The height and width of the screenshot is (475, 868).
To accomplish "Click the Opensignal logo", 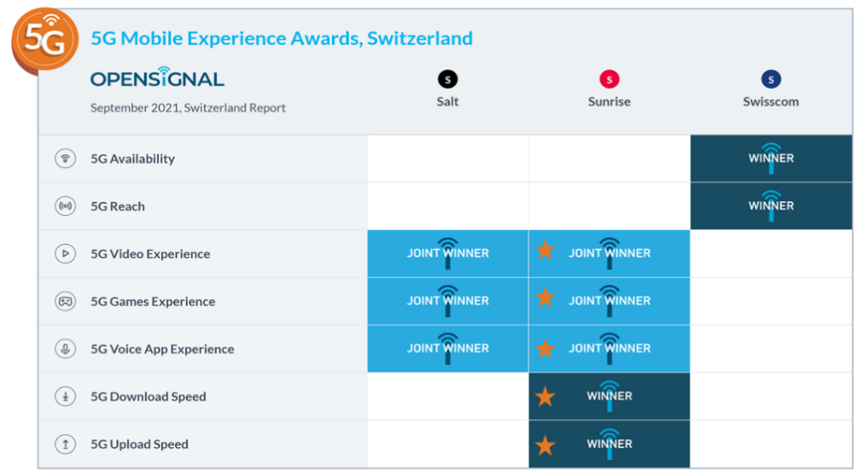I will click(x=157, y=78).
